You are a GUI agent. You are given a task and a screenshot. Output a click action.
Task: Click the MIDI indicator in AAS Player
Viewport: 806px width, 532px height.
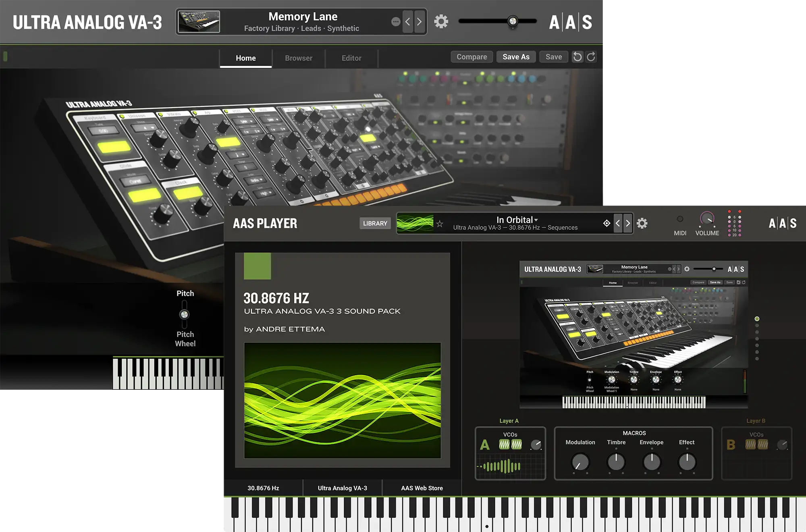pyautogui.click(x=680, y=219)
